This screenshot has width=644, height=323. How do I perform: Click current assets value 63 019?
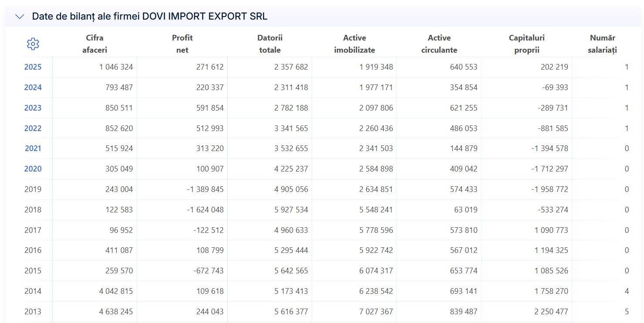(466, 210)
